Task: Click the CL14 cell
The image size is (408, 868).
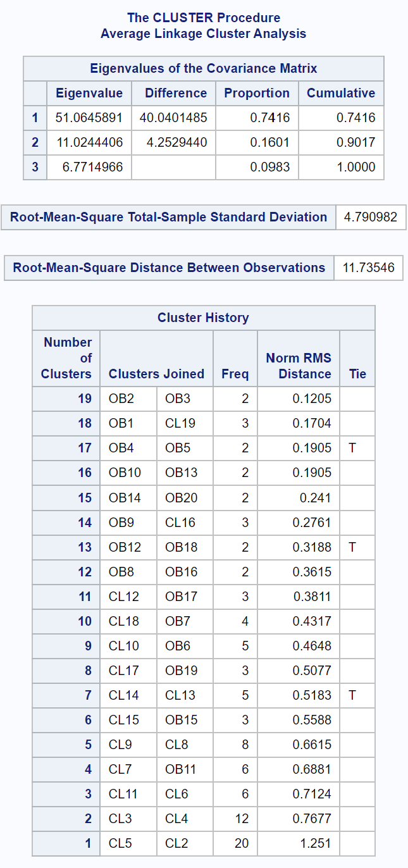Action: click(128, 695)
